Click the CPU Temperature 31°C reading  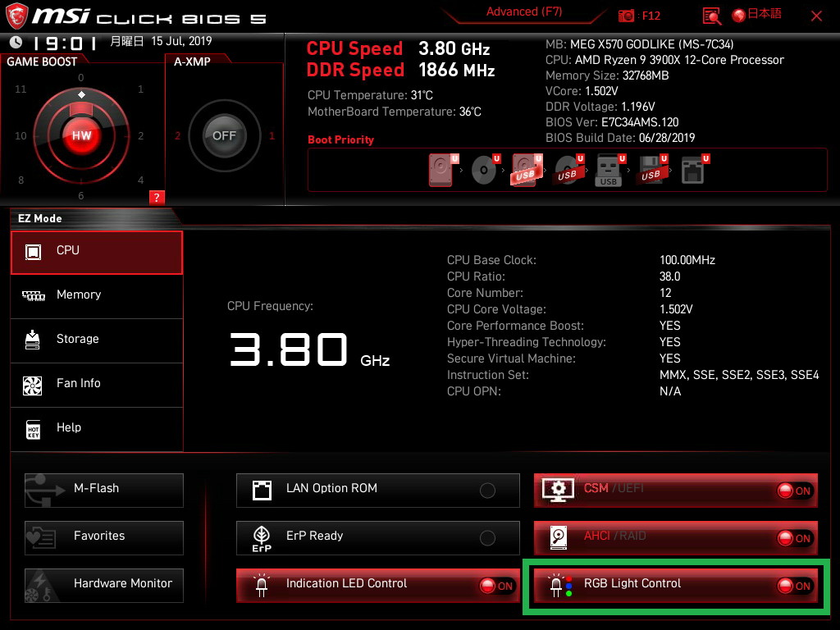point(370,95)
